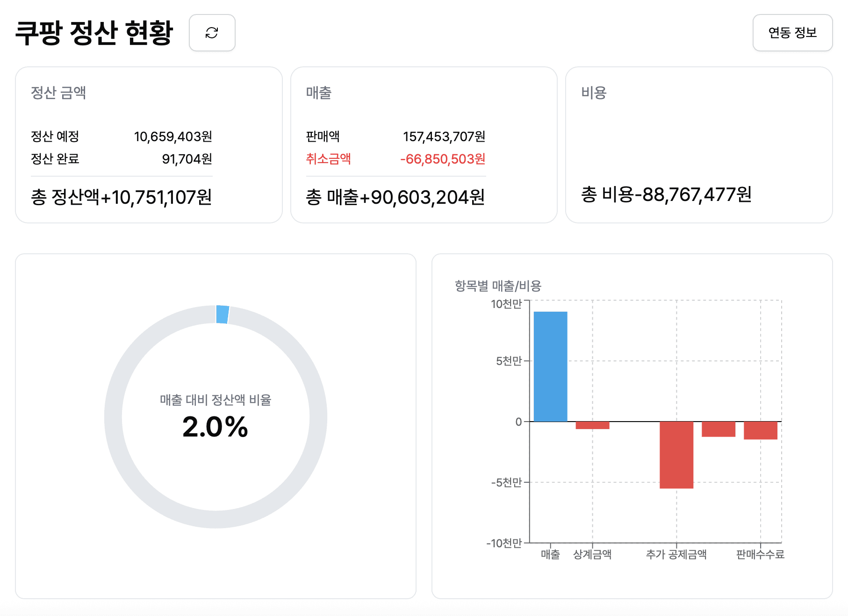Click the 매출 대비 정산액 비율 label
The height and width of the screenshot is (616, 848).
coord(216,400)
